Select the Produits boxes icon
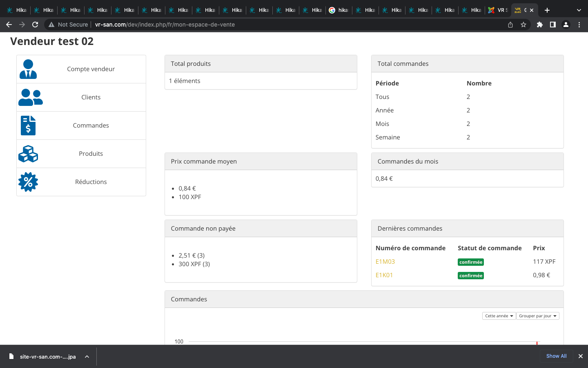The image size is (588, 368). 28,154
